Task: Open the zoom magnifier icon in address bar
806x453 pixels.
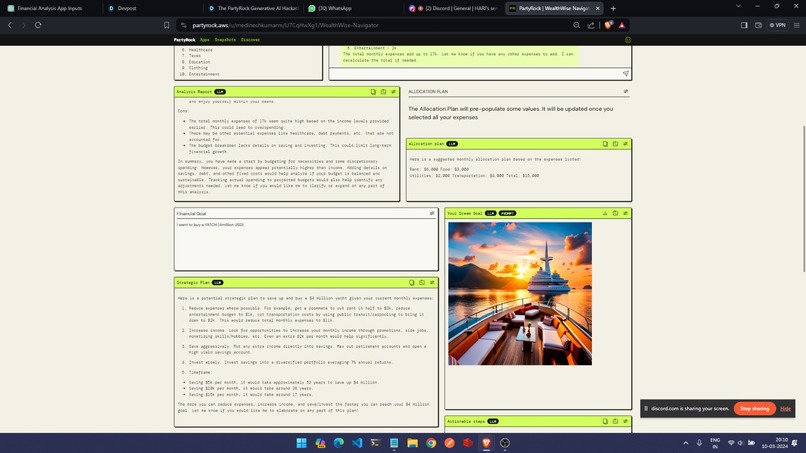Action: tap(577, 25)
